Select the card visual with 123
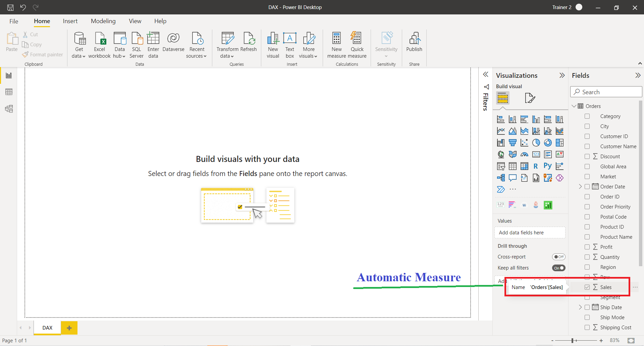644x346 pixels. point(536,154)
